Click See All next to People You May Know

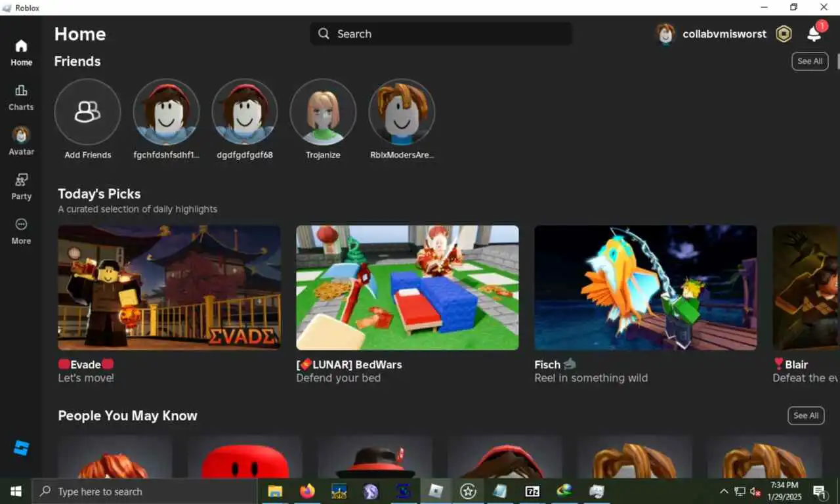click(x=806, y=415)
